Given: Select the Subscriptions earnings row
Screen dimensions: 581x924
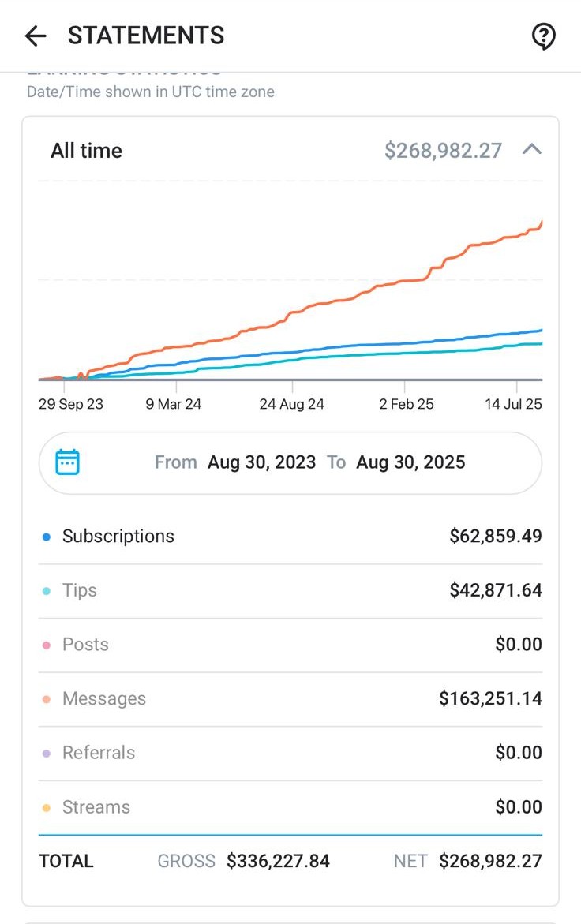Looking at the screenshot, I should point(290,537).
